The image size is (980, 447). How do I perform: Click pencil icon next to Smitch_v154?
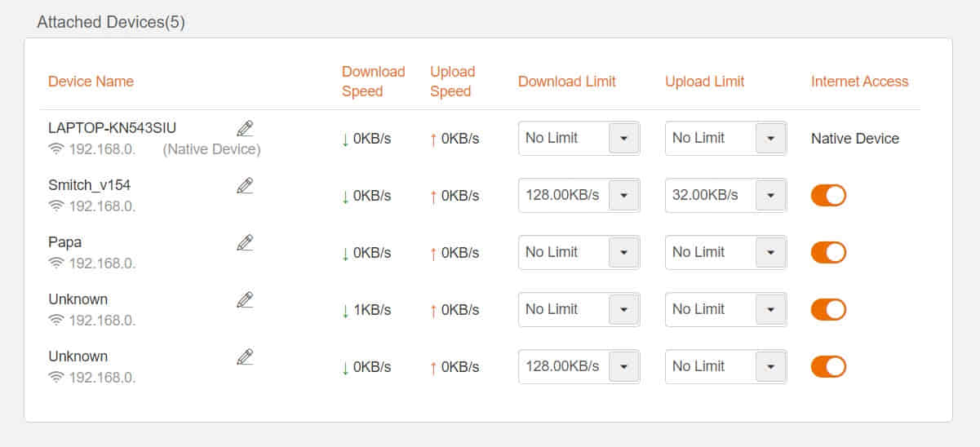click(x=245, y=185)
